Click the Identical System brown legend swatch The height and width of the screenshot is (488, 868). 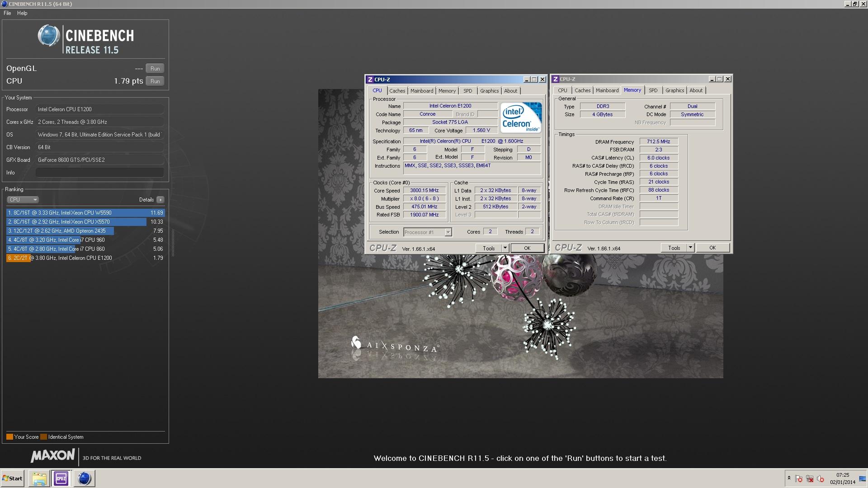[x=43, y=437]
